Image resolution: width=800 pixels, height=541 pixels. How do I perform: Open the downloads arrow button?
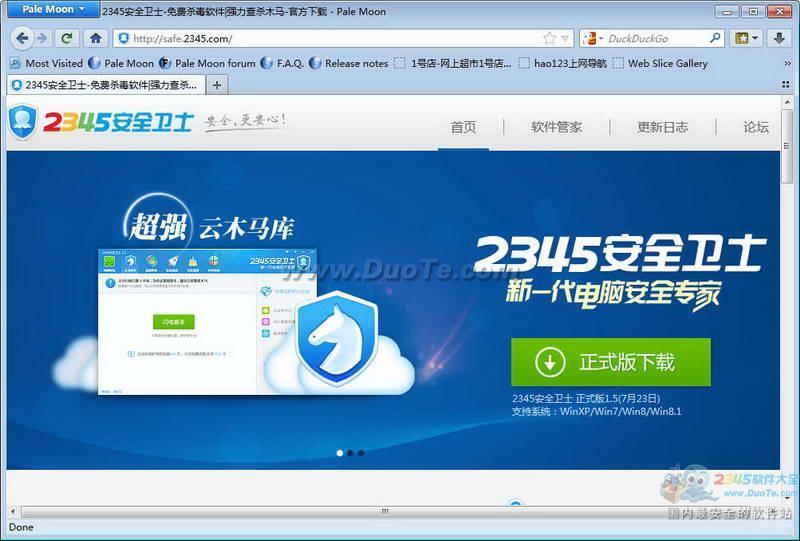click(x=779, y=38)
